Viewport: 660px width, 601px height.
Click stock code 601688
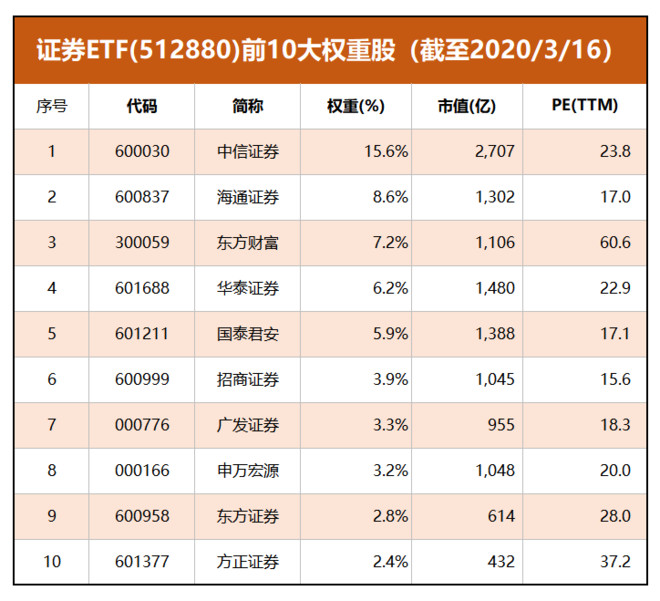click(142, 288)
